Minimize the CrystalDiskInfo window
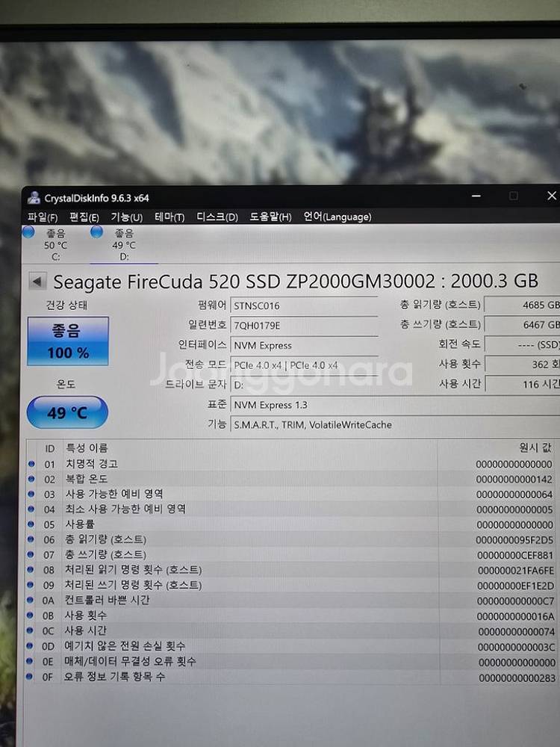The height and width of the screenshot is (747, 560). [476, 196]
